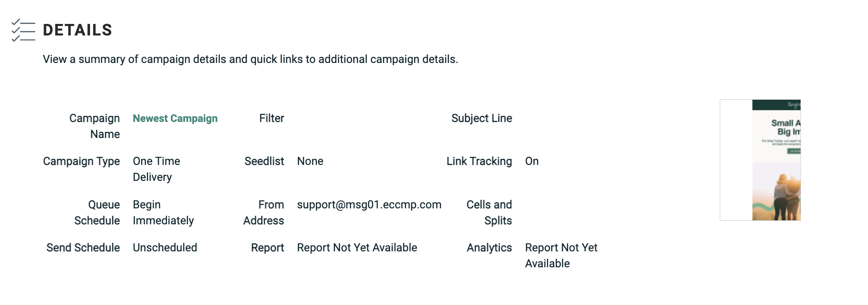Click the DETAILS section heading
Screen dimensions: 868x305
pyautogui.click(x=77, y=30)
